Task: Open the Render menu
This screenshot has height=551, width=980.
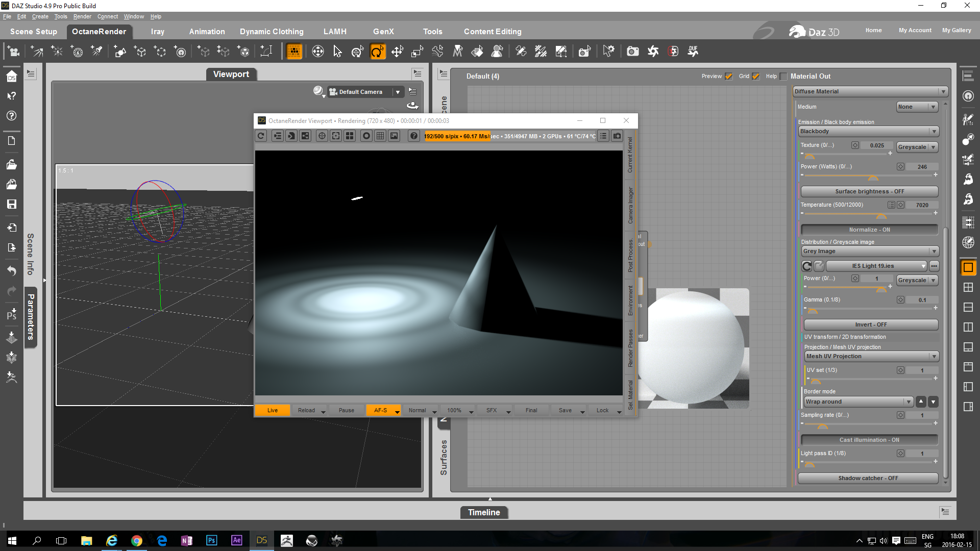Action: pos(82,16)
